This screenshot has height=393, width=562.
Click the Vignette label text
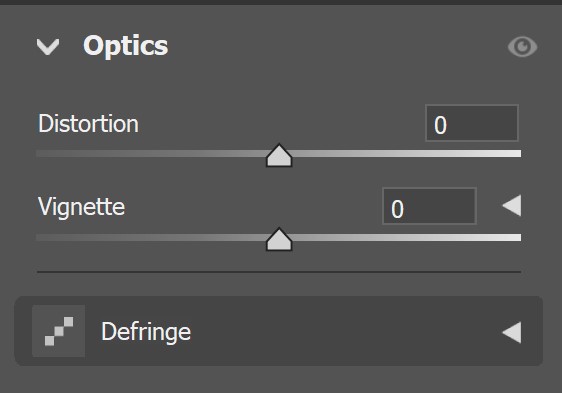click(82, 207)
